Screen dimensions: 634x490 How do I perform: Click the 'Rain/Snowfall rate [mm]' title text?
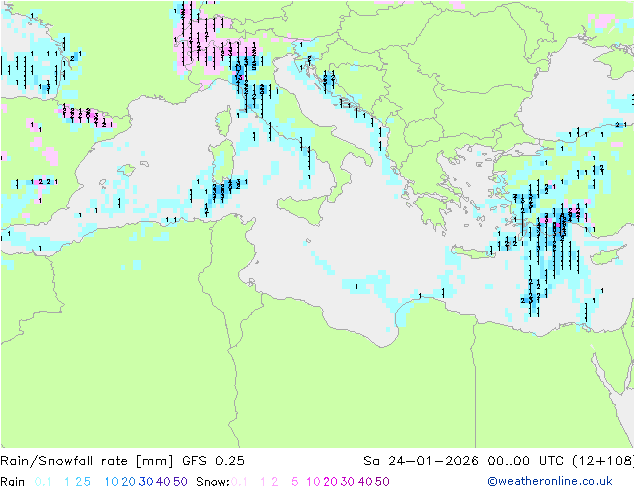click(x=87, y=461)
